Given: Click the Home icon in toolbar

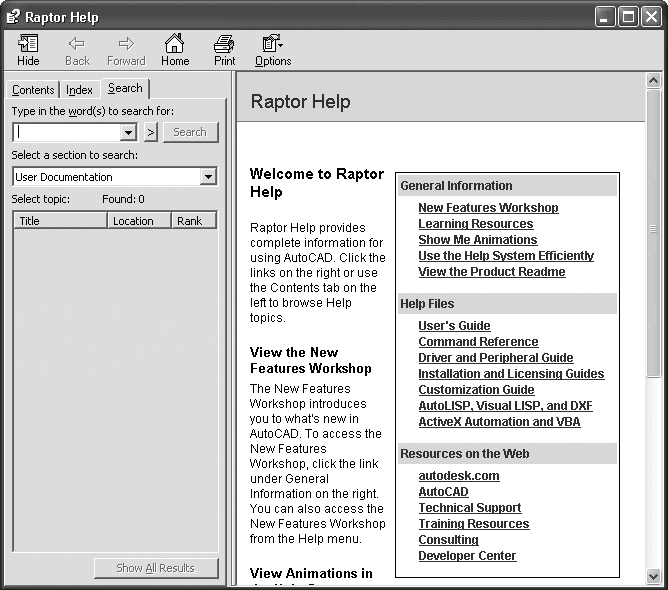Looking at the screenshot, I should [x=175, y=44].
